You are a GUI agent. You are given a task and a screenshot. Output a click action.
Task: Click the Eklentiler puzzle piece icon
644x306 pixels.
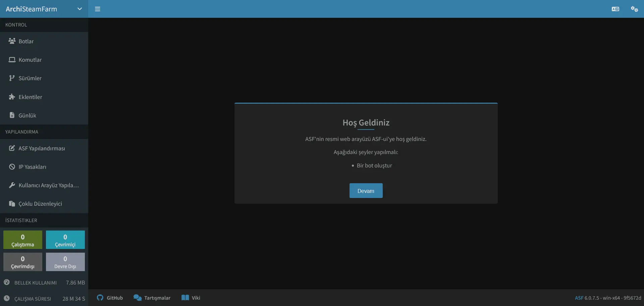12,97
